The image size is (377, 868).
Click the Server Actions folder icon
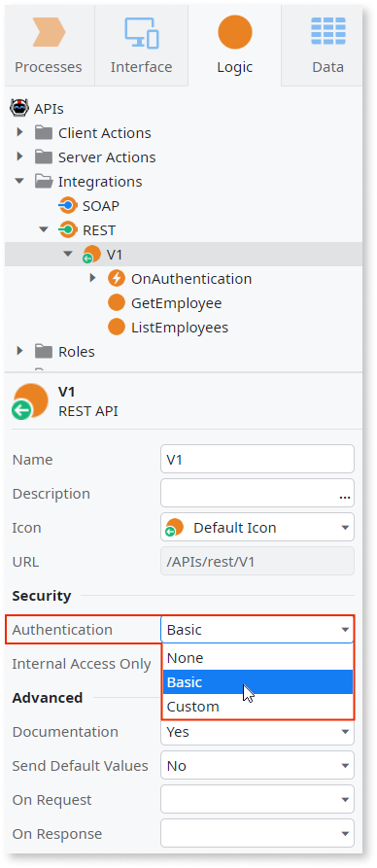43,157
